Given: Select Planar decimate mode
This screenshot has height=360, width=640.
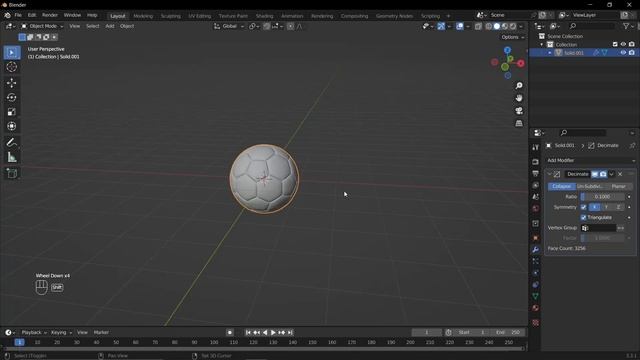Looking at the screenshot, I should (619, 187).
